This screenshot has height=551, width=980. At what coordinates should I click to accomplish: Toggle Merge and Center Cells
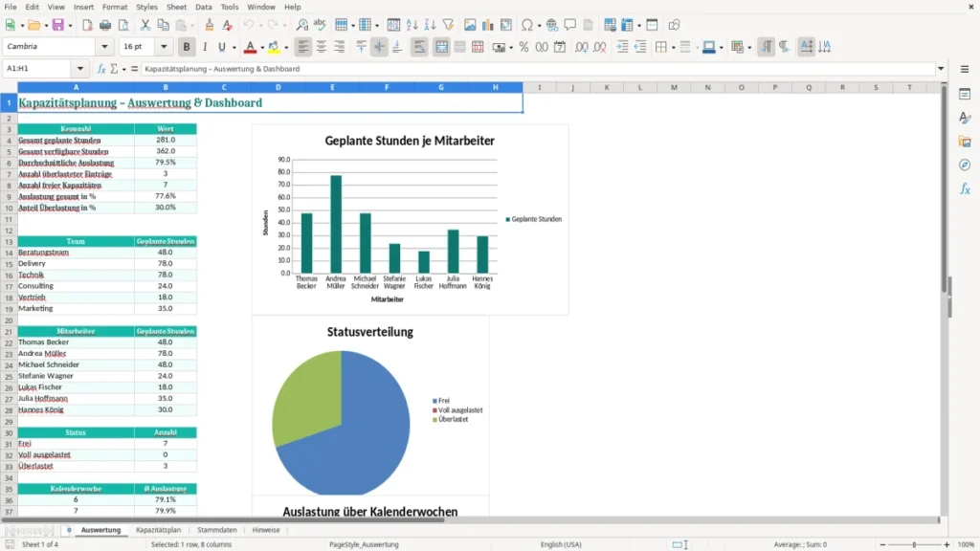(441, 47)
